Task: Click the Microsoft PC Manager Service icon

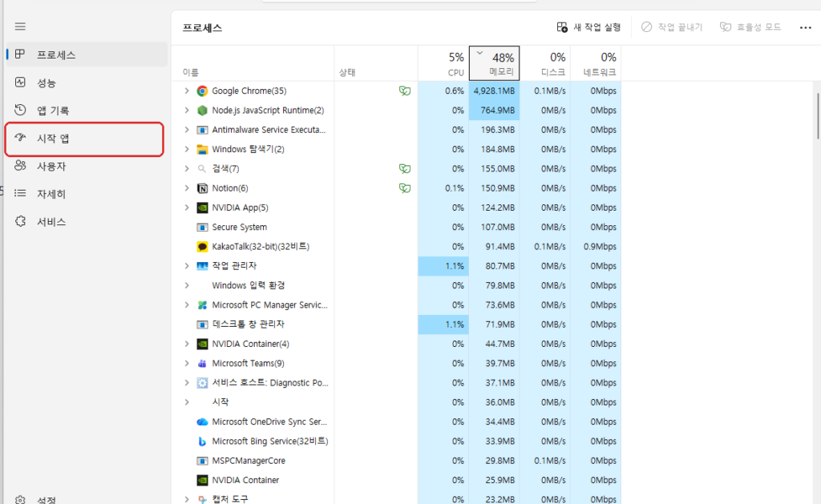Action: pyautogui.click(x=202, y=305)
